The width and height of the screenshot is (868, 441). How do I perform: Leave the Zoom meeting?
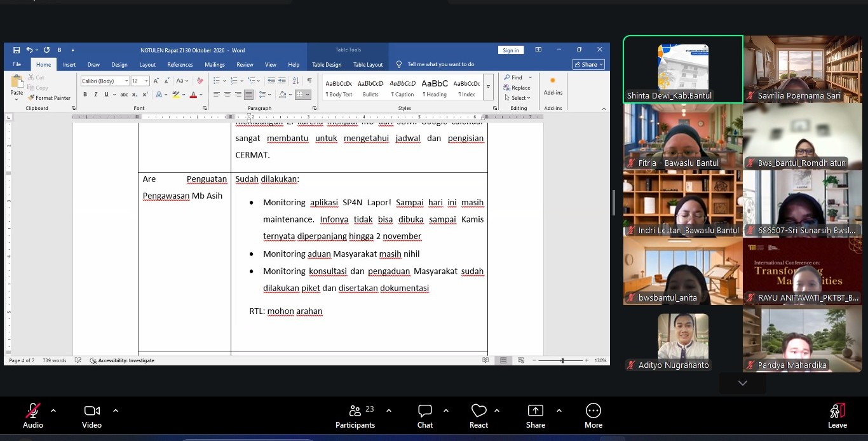[x=837, y=416]
